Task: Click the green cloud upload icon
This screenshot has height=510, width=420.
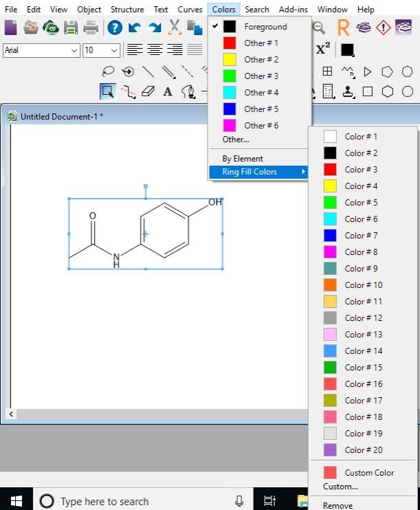Action: 51,27
